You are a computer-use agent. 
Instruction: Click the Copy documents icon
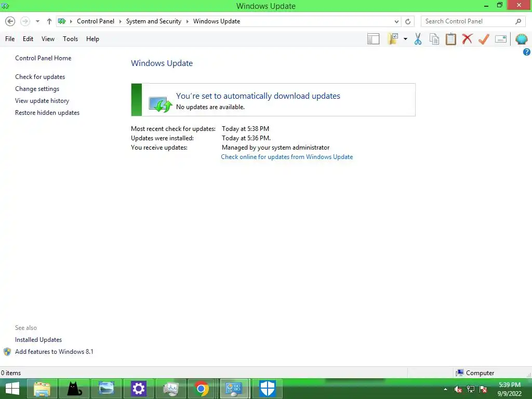coord(434,39)
